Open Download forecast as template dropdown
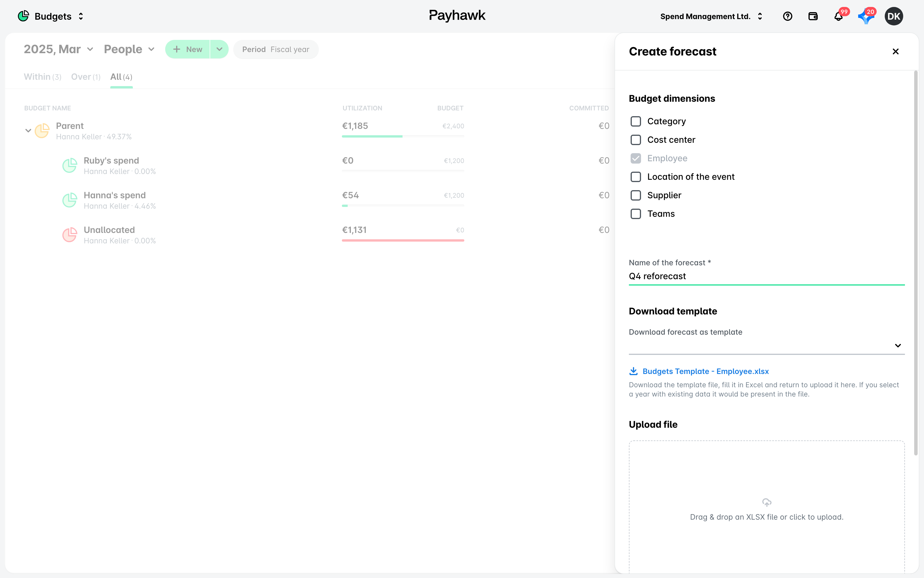924x578 pixels. tap(767, 345)
